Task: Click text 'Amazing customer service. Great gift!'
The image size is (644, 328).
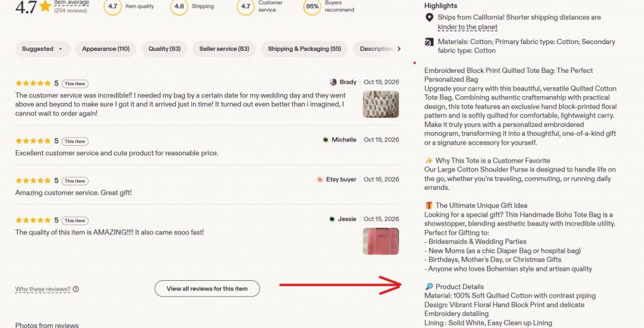Action: click(x=74, y=192)
